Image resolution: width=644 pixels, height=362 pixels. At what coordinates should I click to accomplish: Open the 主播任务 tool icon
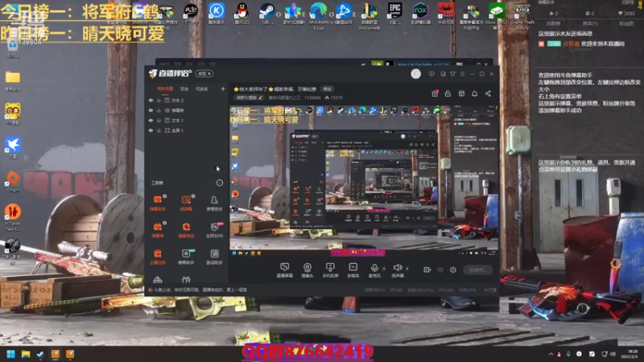click(x=157, y=257)
